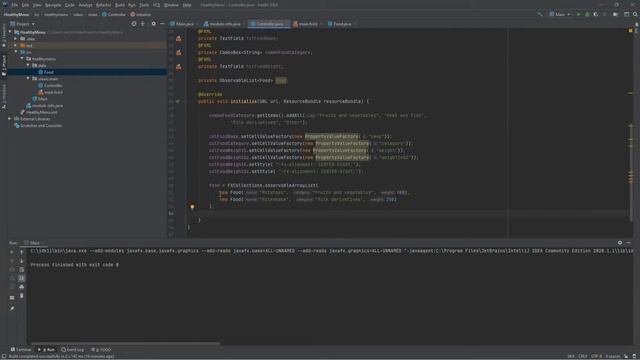The width and height of the screenshot is (640, 360).
Task: Open the Build menu
Action: [x=120, y=5]
